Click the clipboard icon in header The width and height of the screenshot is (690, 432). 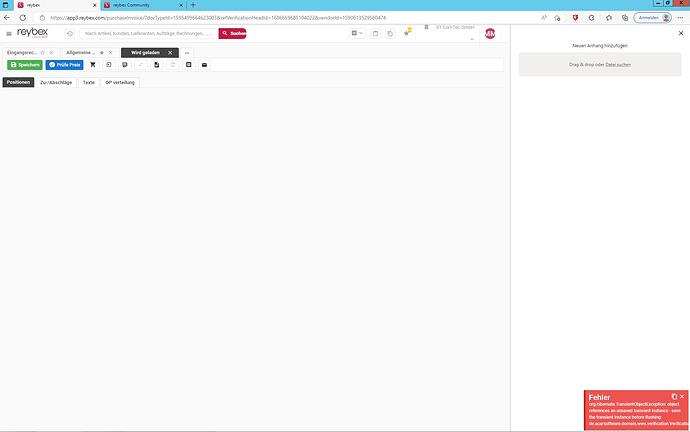[x=375, y=33]
